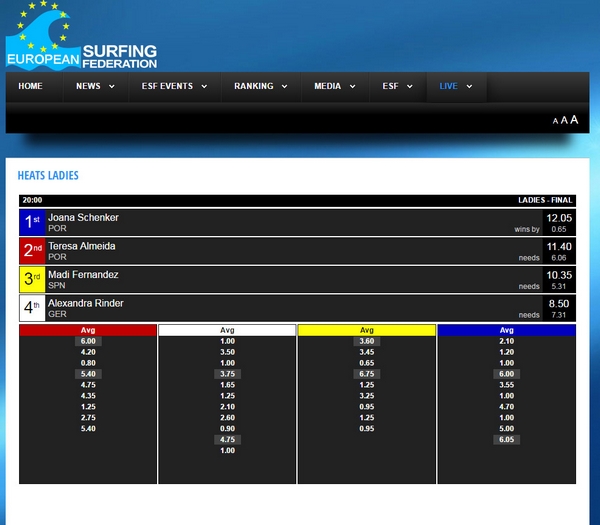Click highlighted 6.05 score in blue column
This screenshot has width=600, height=525.
click(507, 439)
